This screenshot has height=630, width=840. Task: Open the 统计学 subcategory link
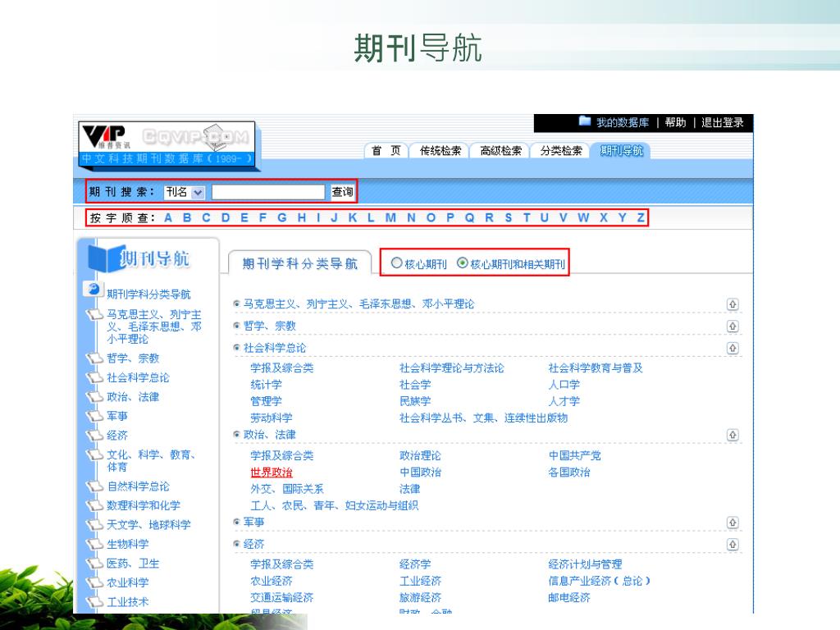tap(267, 385)
